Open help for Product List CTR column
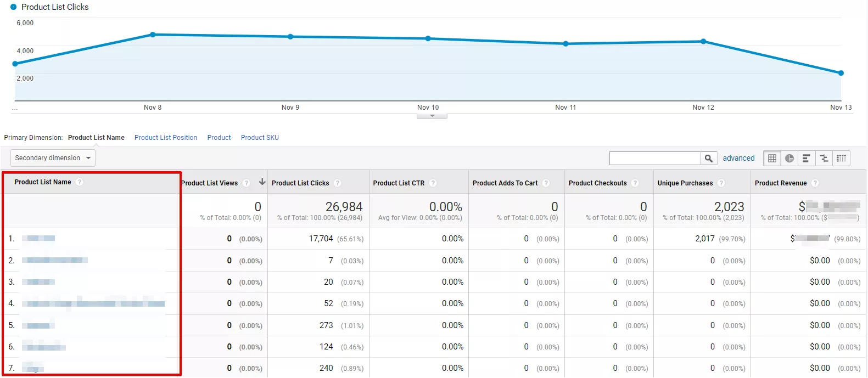 click(433, 183)
